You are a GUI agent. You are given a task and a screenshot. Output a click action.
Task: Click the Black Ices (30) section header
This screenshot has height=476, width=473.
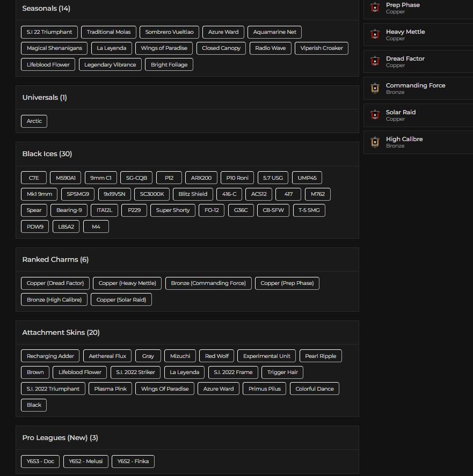tap(47, 154)
